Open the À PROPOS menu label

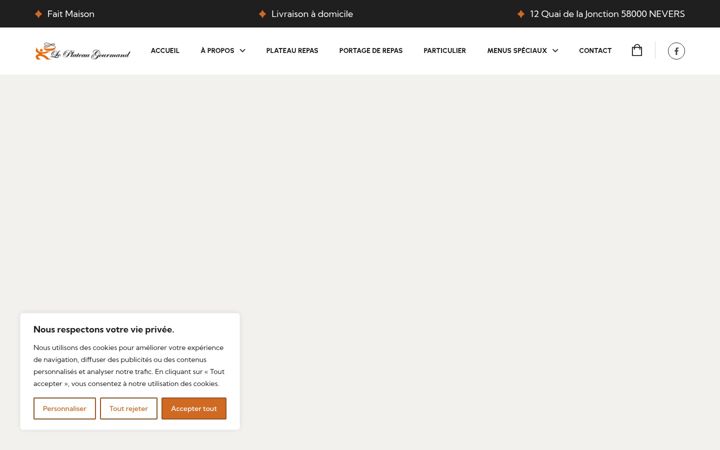[217, 51]
